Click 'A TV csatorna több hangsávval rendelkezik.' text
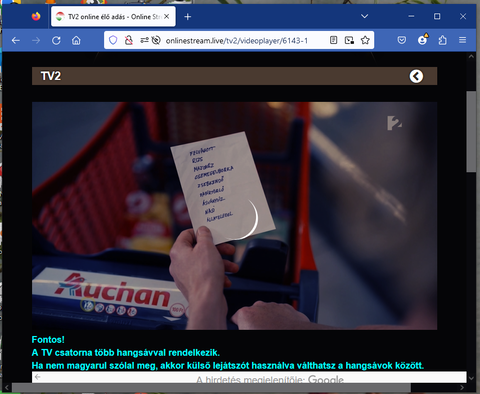The height and width of the screenshot is (394, 480). [126, 353]
